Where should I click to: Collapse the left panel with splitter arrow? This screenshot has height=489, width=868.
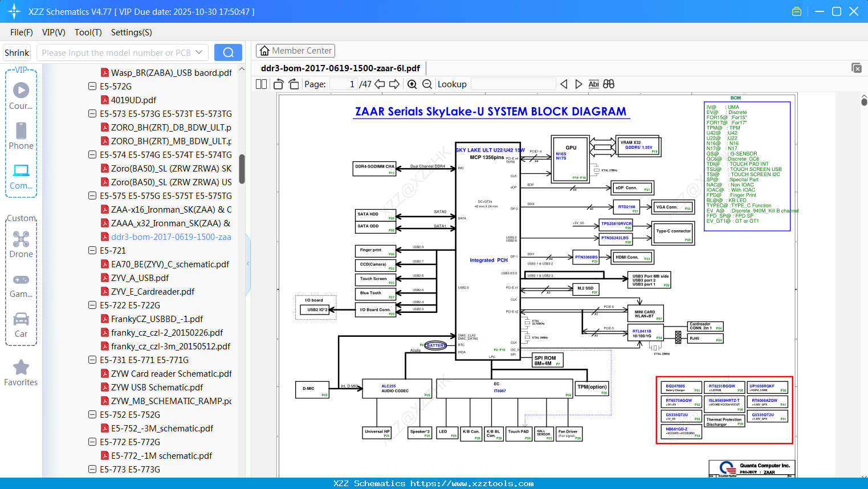[248, 264]
